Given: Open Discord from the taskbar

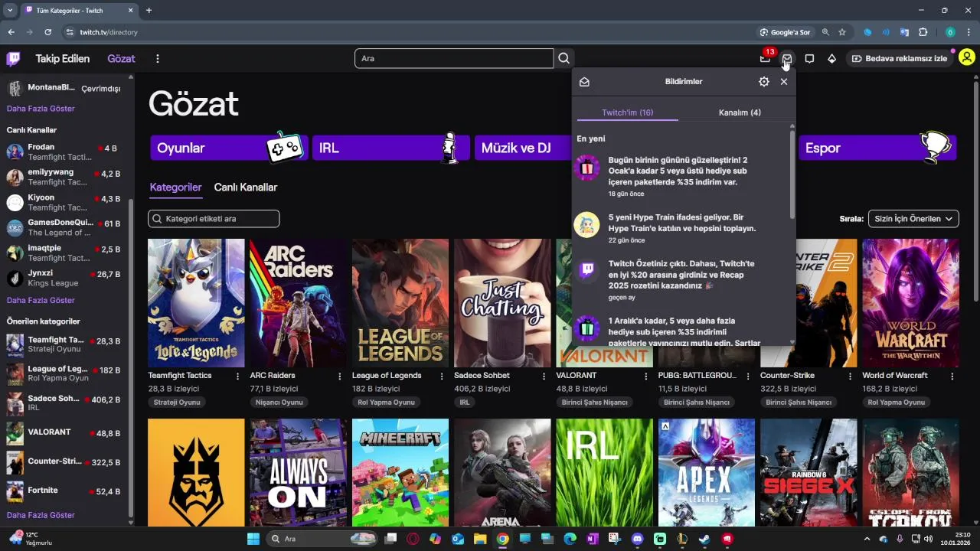Looking at the screenshot, I should pos(638,539).
